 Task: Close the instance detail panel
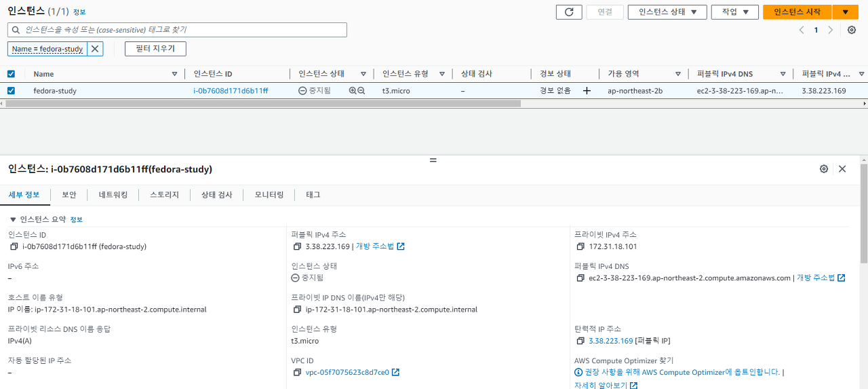[x=842, y=169]
